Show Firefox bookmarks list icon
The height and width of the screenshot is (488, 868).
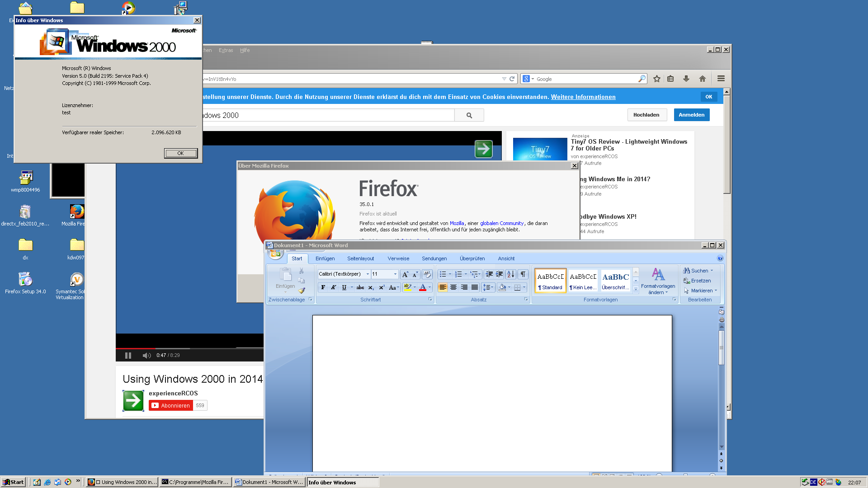click(671, 79)
